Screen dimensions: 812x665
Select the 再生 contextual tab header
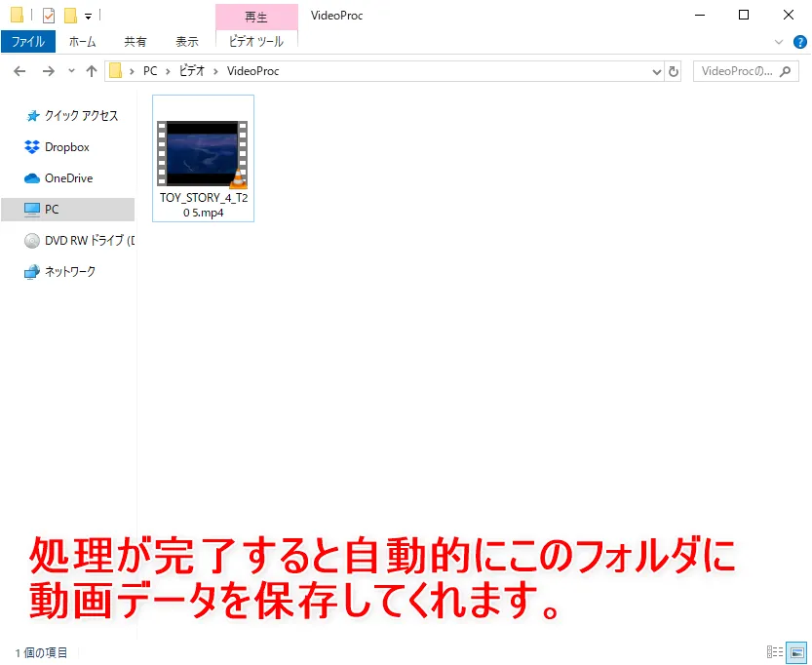click(x=256, y=18)
